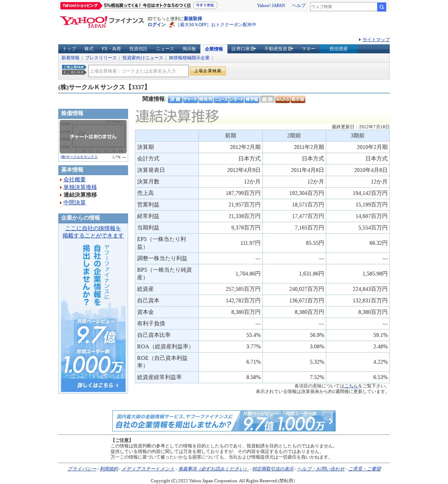
Task: Open the FX・為替 navigation tab
Action: pos(111,49)
